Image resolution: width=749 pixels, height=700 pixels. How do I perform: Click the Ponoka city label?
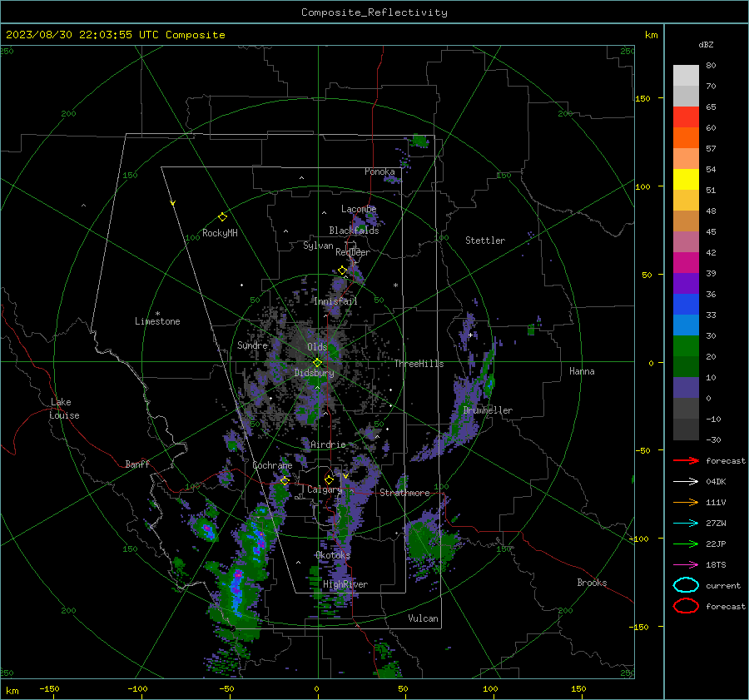(x=379, y=171)
